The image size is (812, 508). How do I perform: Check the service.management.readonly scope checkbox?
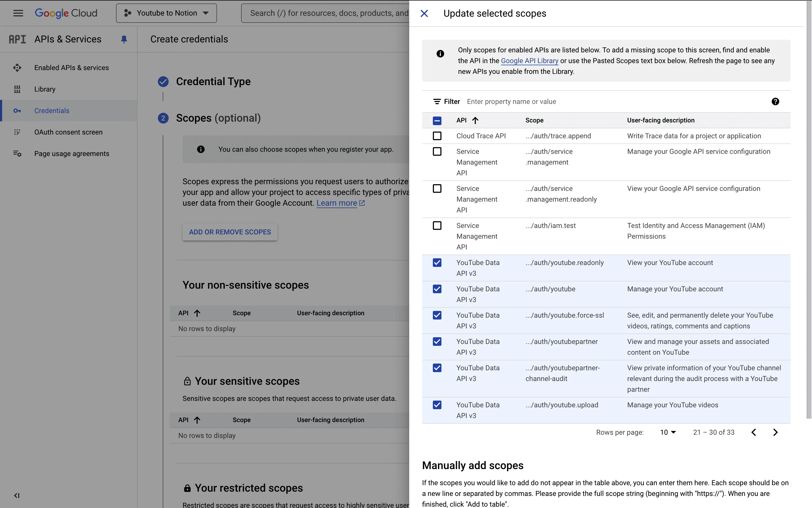click(437, 188)
